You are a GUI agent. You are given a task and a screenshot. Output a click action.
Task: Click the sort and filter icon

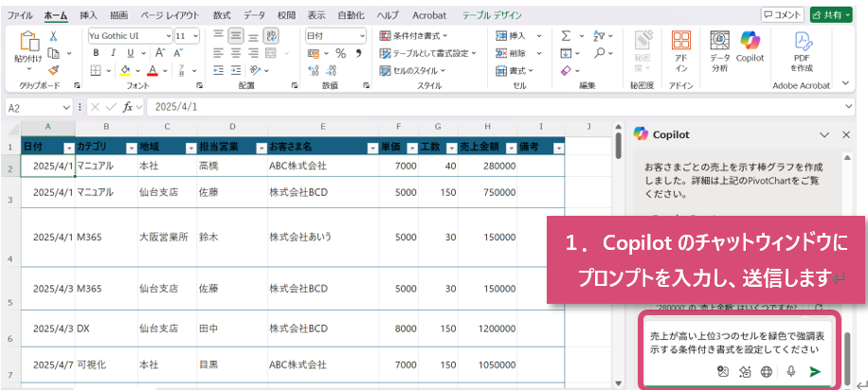tap(599, 36)
